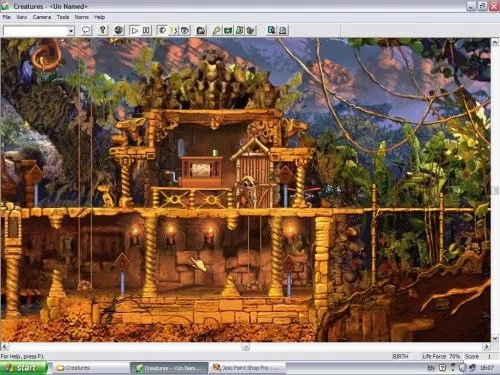The image size is (500, 375).
Task: Click the blue document icon in toolbar
Action: 272,30
